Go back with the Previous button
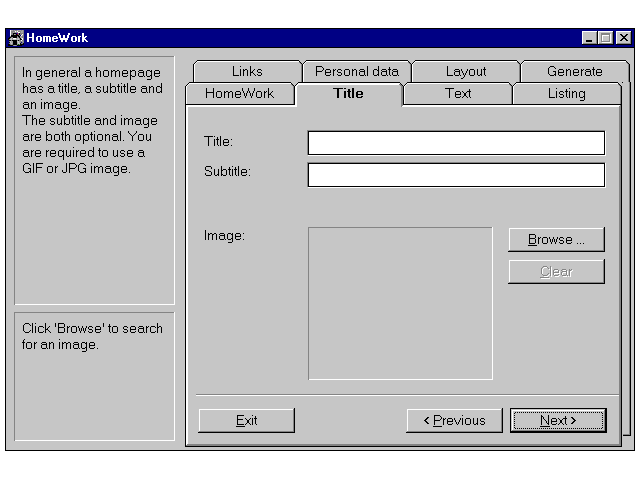The image size is (640, 480). tap(454, 420)
